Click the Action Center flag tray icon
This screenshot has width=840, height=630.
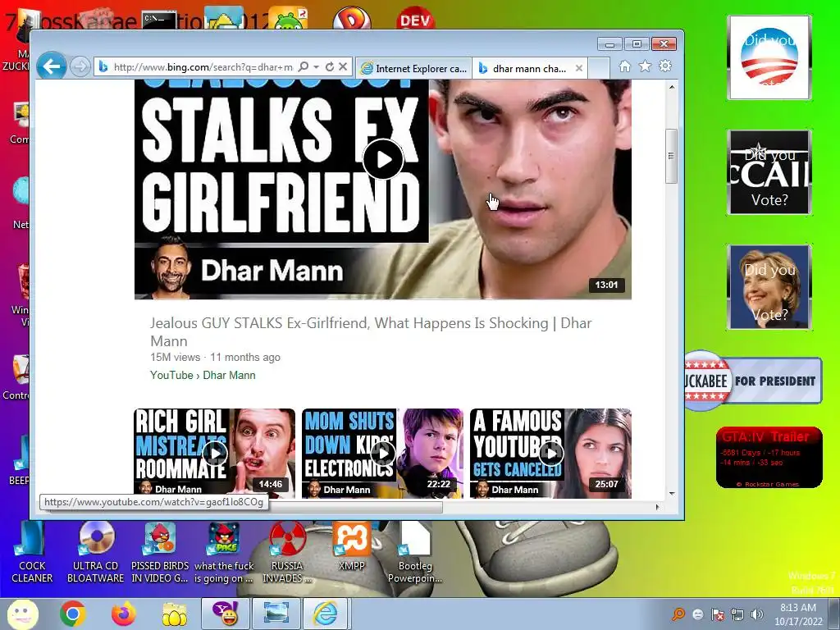(717, 614)
